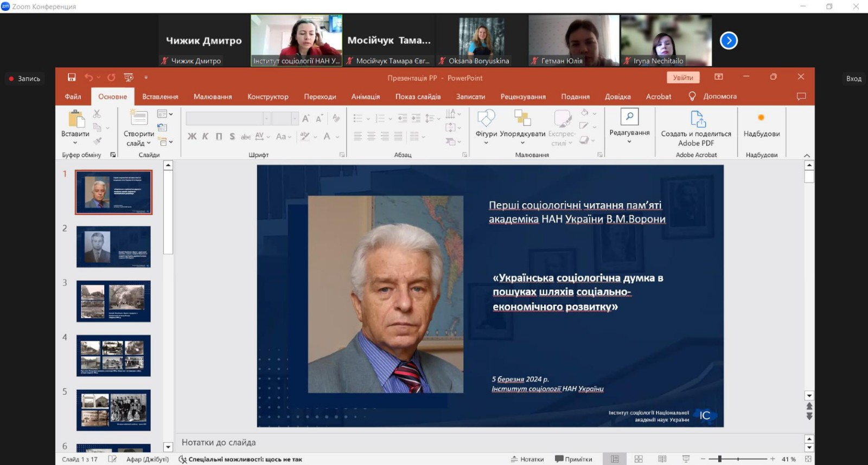The image size is (868, 465).
Task: Click the Допомога lightbulb search
Action: pyautogui.click(x=713, y=96)
